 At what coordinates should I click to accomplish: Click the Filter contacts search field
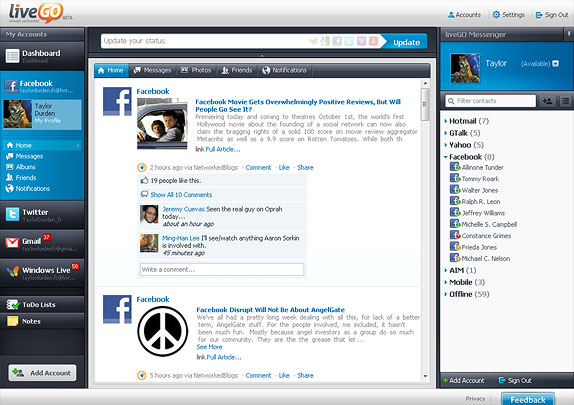click(x=491, y=101)
